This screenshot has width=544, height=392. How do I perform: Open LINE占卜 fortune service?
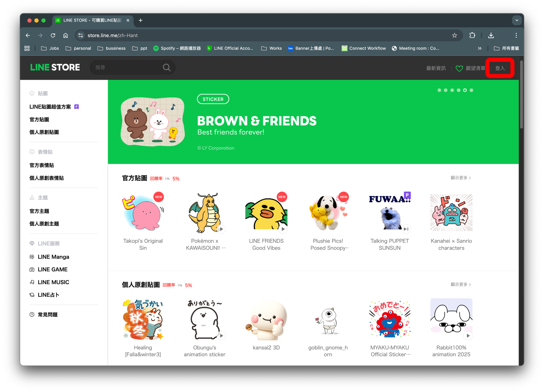(x=48, y=295)
